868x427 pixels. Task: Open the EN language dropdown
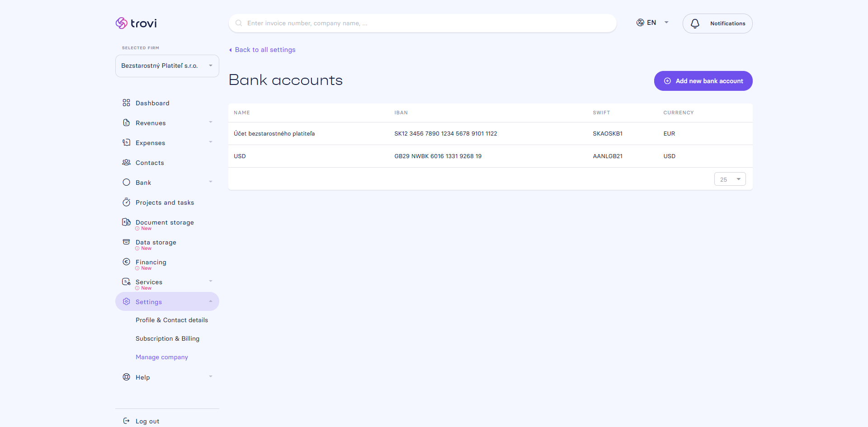[653, 23]
